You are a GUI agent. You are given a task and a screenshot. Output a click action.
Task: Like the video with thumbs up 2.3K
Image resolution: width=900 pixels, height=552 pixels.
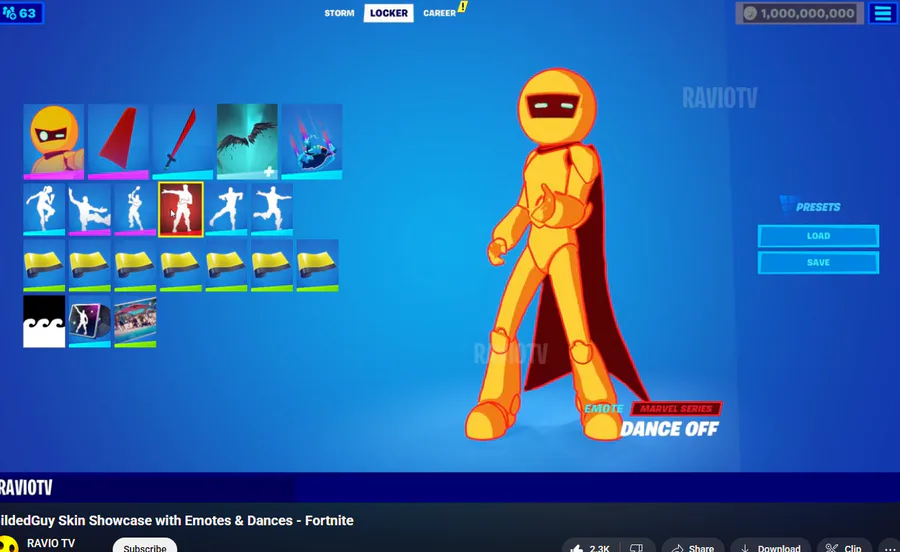[591, 547]
